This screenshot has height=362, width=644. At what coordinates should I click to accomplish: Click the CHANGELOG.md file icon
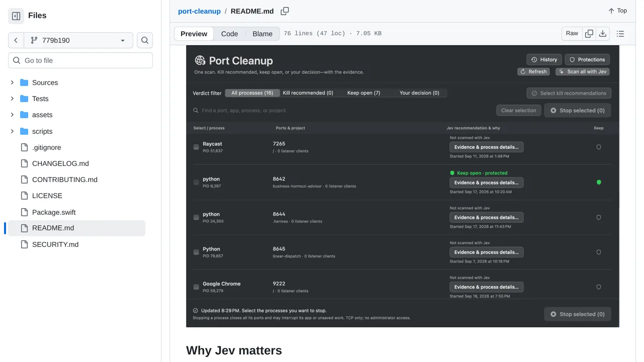[x=24, y=163]
